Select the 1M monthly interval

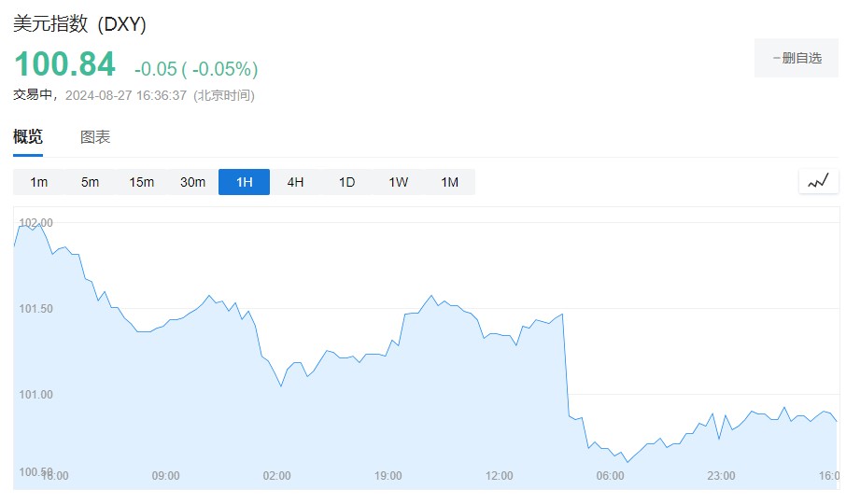pyautogui.click(x=450, y=182)
